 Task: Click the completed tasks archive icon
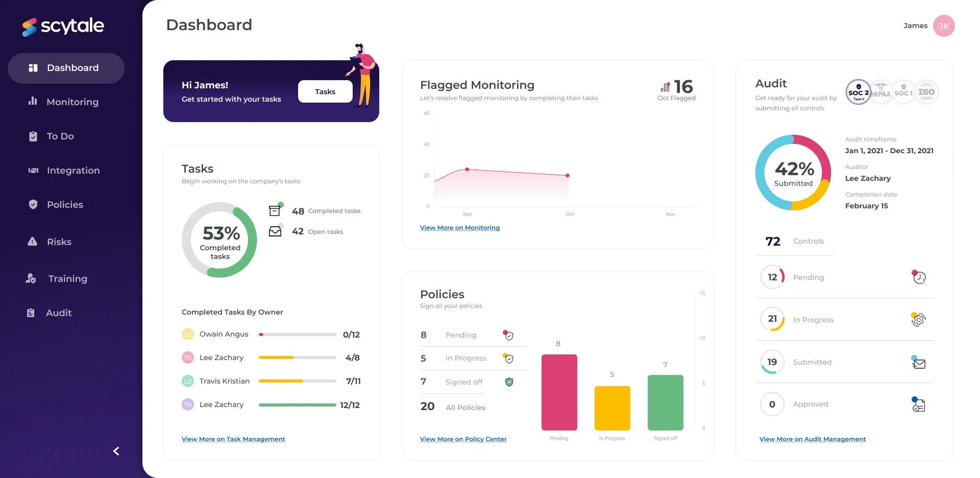pos(275,210)
